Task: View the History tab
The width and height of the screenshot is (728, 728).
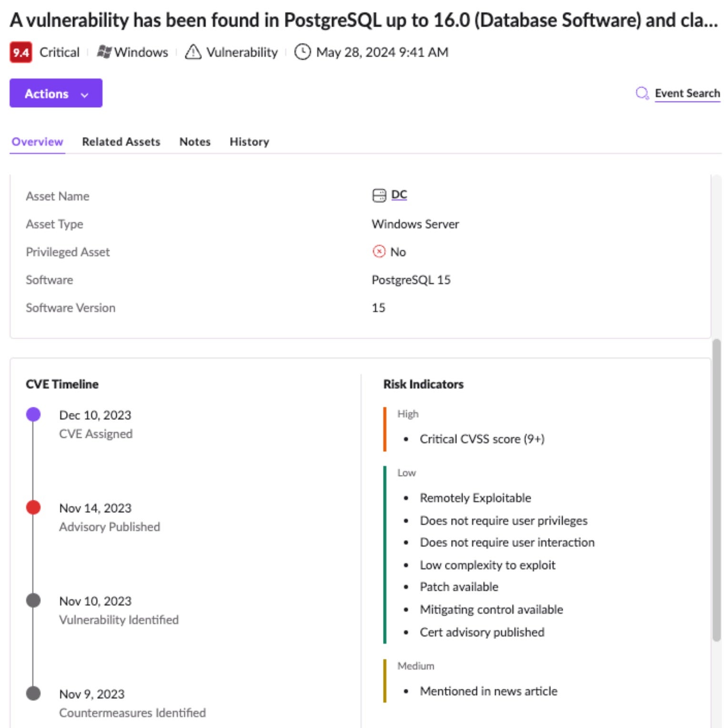Action: (249, 142)
